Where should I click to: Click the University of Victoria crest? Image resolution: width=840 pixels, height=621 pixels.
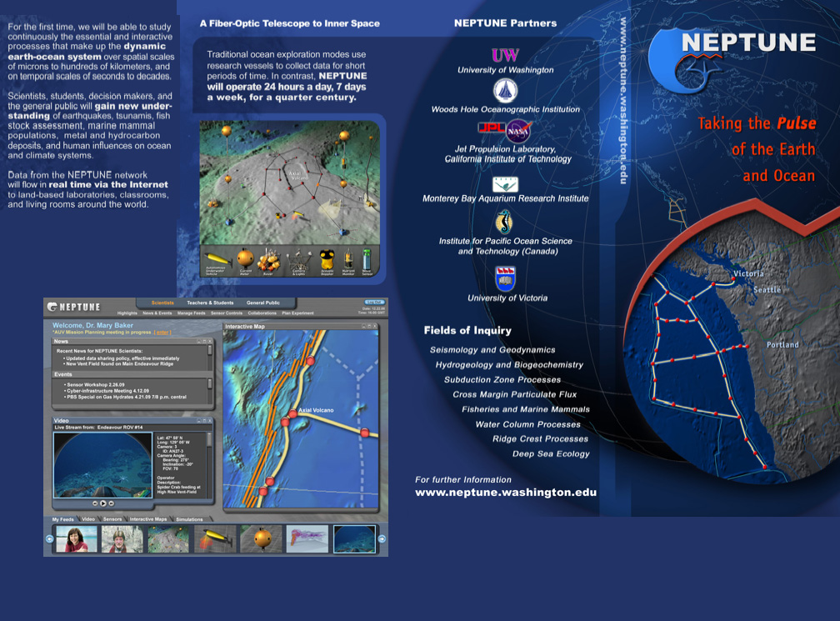505,278
